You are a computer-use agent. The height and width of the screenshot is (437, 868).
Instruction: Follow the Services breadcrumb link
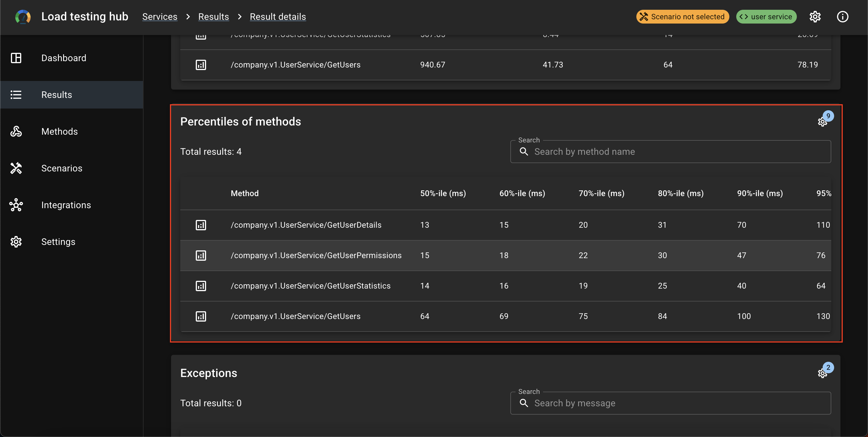[x=160, y=17]
